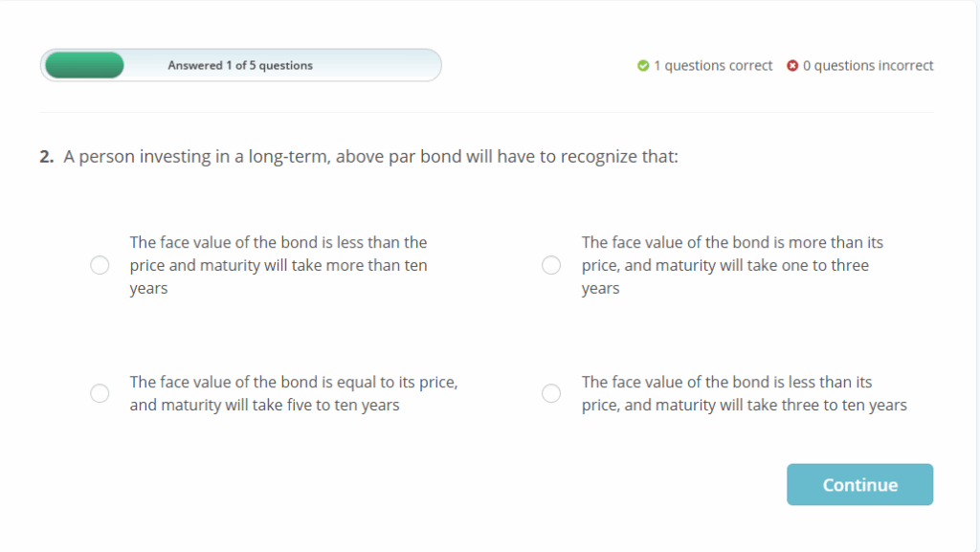Choose the 'one to three years' radio button
The height and width of the screenshot is (552, 980).
(551, 265)
